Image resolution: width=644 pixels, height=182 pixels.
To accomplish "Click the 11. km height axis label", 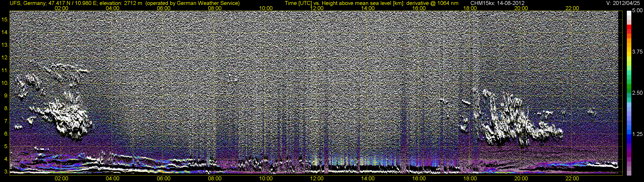I will 5,71.
